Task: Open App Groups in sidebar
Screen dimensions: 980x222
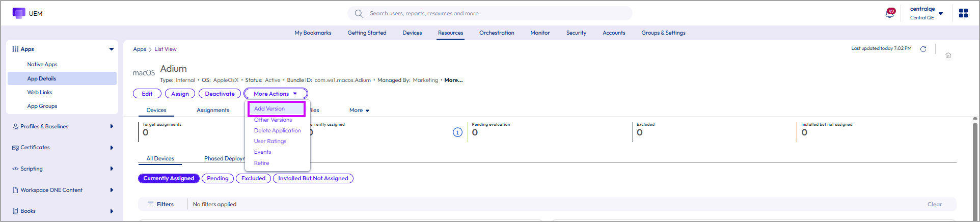Action: [42, 106]
